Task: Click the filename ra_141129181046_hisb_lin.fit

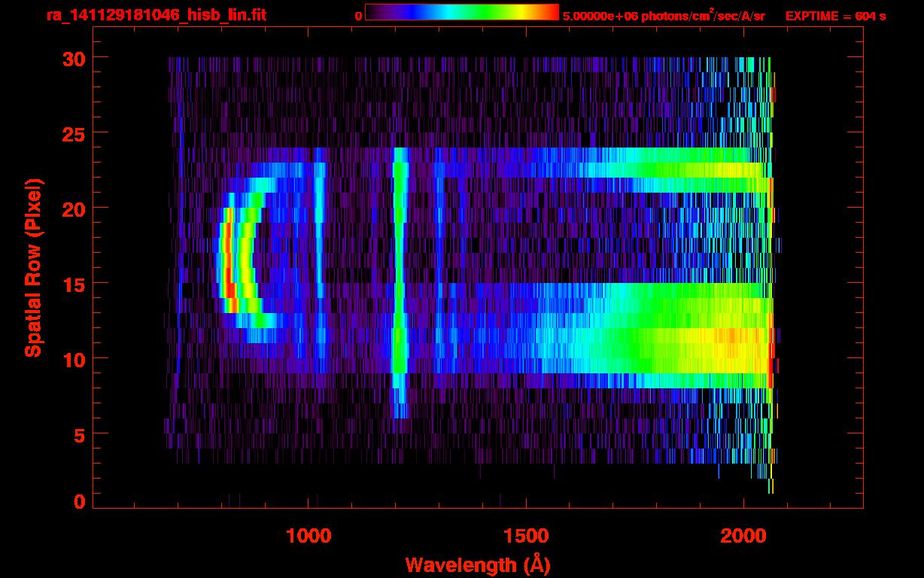Action: click(156, 15)
